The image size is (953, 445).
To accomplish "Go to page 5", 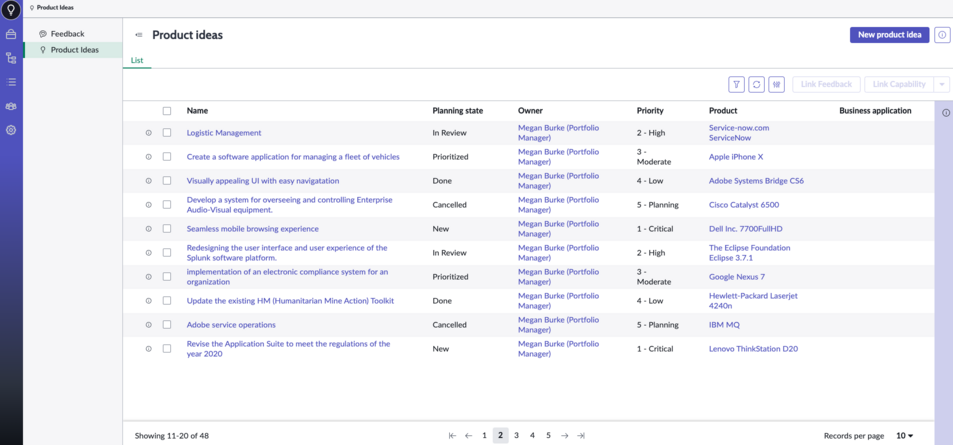I will (x=548, y=435).
